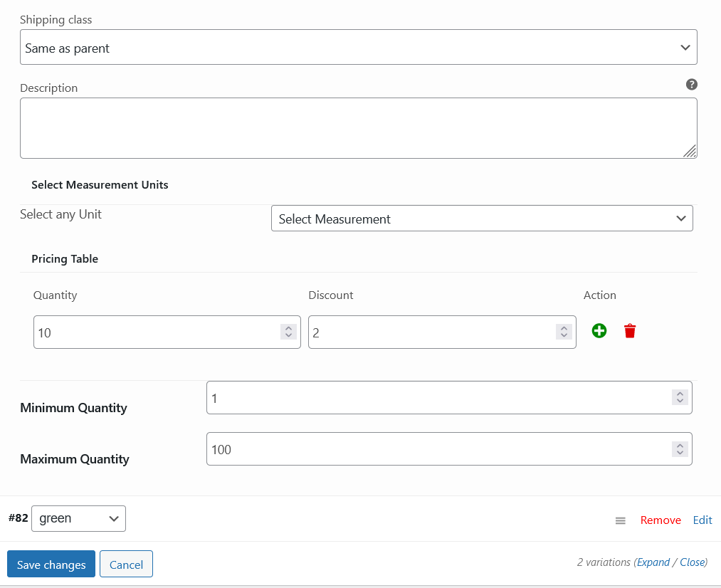Click the Edit link for variation #82
Viewport: 721px width, 588px height.
pyautogui.click(x=702, y=520)
